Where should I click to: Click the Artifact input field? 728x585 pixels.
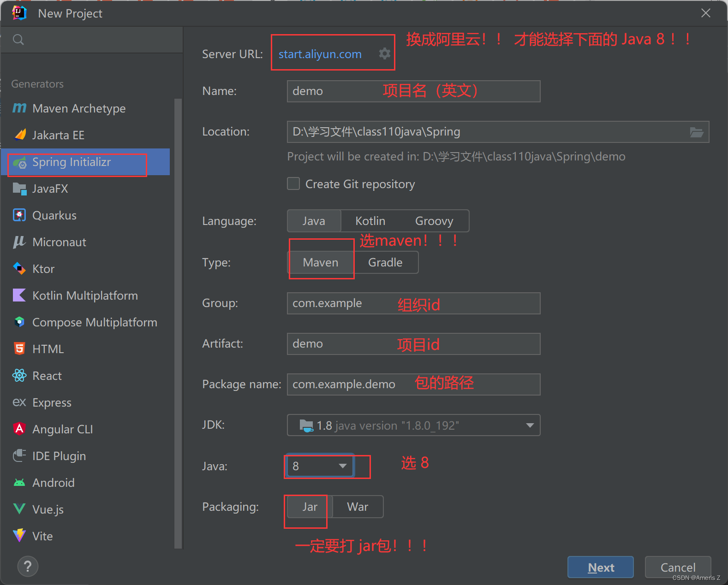coord(413,344)
